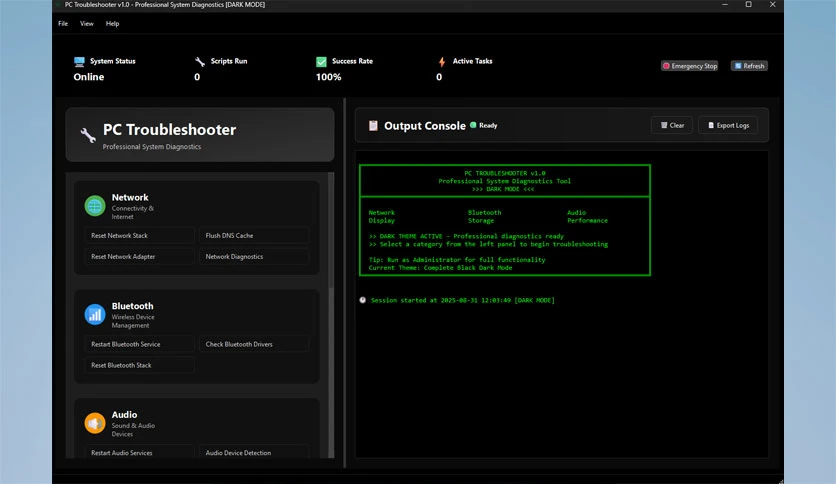The width and height of the screenshot is (836, 484).
Task: Click the clock icon beside Session started
Action: [x=363, y=300]
